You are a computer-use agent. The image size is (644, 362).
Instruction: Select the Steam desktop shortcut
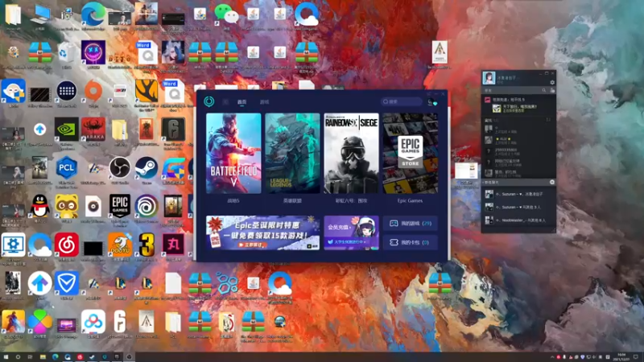[147, 171]
